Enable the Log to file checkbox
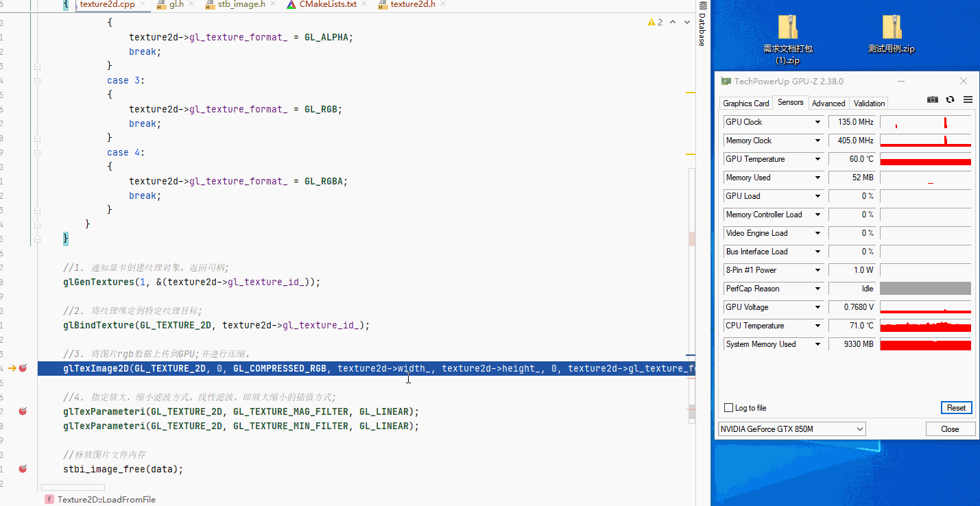 click(x=728, y=408)
